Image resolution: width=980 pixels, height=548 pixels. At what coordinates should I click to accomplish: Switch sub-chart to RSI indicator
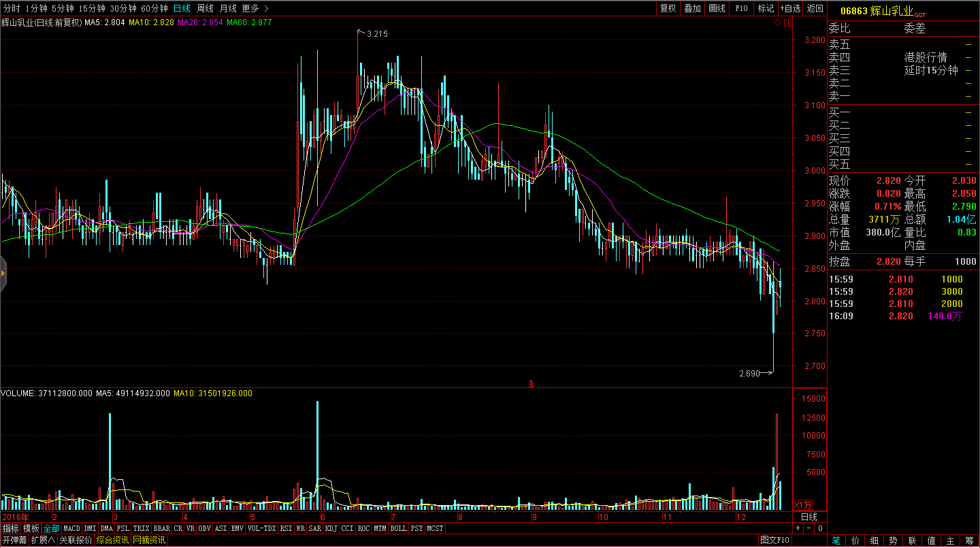coord(287,528)
